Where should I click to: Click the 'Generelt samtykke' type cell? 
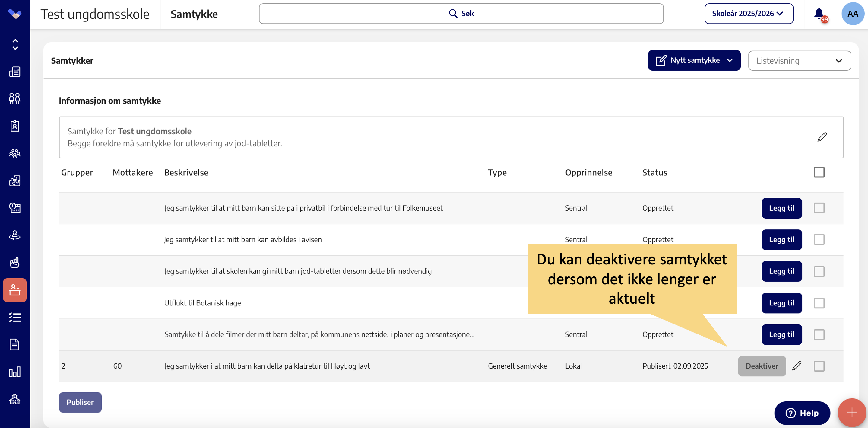tap(518, 366)
